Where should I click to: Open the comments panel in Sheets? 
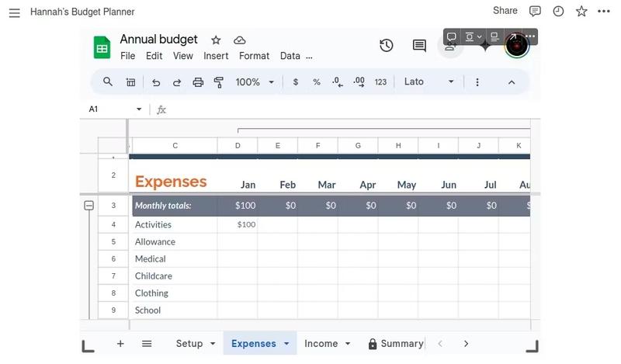pyautogui.click(x=419, y=46)
